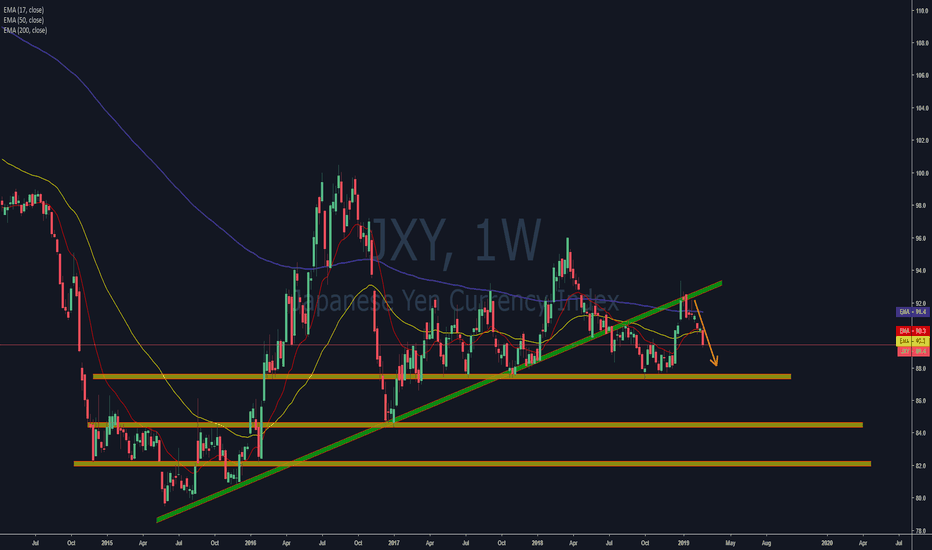Image resolution: width=932 pixels, height=550 pixels.
Task: Click the 100.0 price axis label
Action: pyautogui.click(x=922, y=174)
